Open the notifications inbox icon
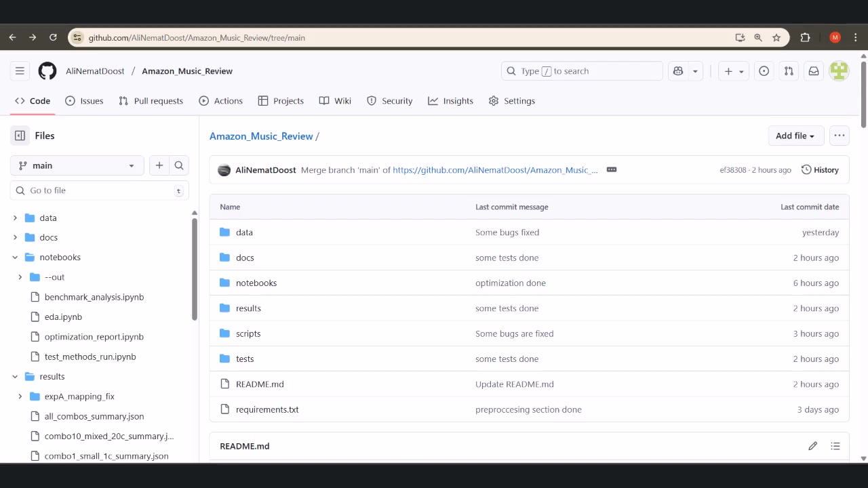This screenshot has width=868, height=488. [813, 71]
